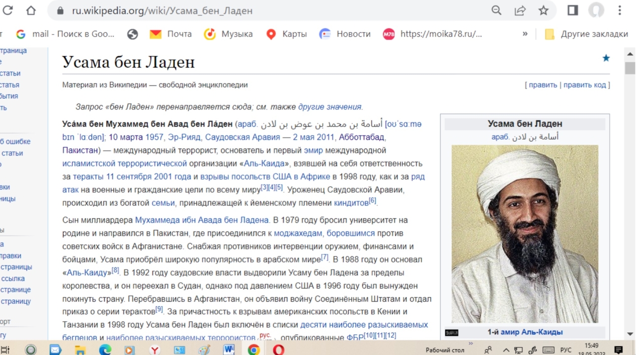Open the 10 марта date link
Image resolution: width=644 pixels, height=355 pixels.
(x=126, y=137)
